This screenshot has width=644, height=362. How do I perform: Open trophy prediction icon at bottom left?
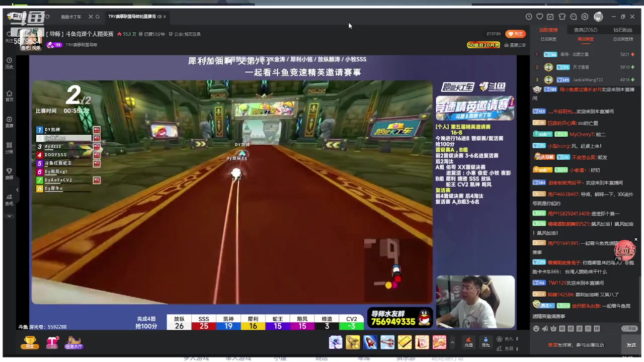(30, 343)
